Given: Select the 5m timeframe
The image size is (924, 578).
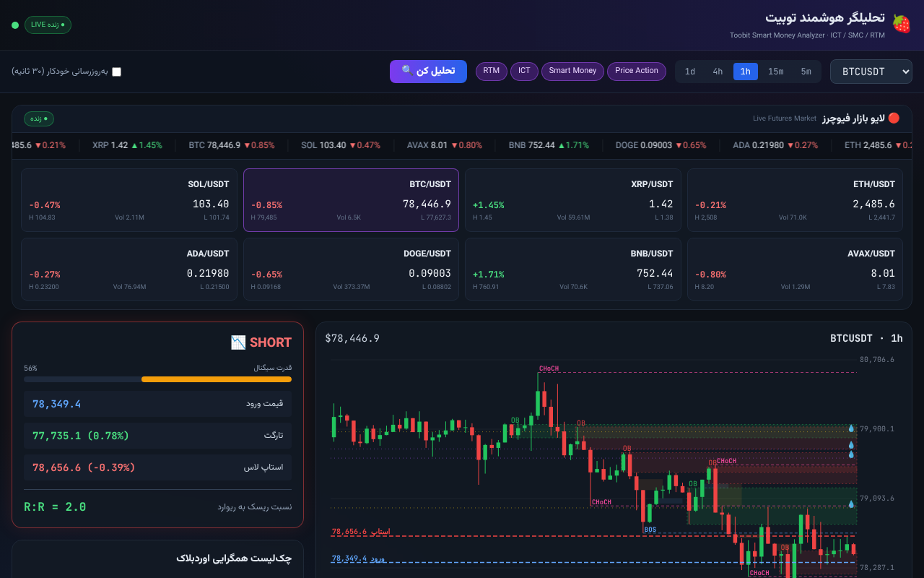Looking at the screenshot, I should click(806, 72).
